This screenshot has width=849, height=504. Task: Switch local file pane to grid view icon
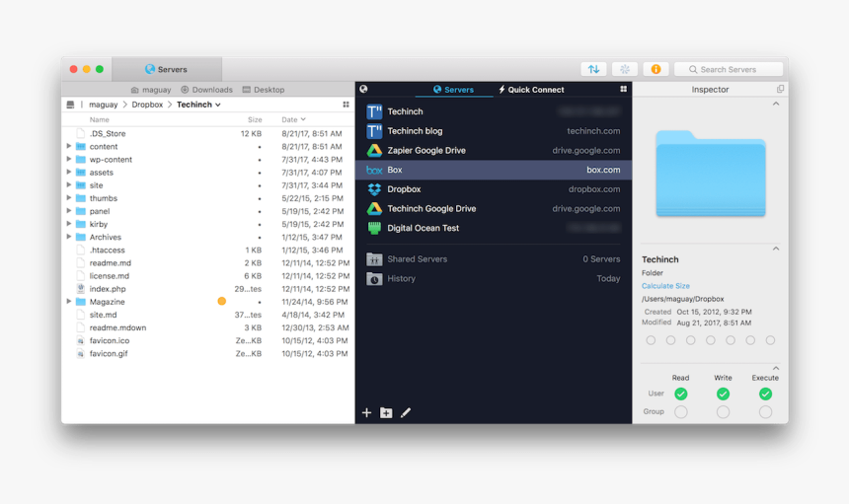coord(346,105)
